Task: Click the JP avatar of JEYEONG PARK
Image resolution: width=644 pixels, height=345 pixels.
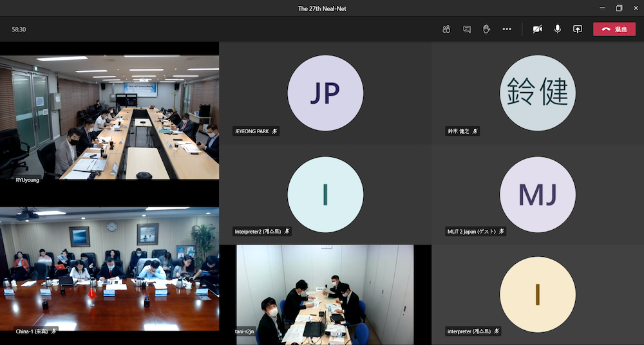Action: click(325, 93)
